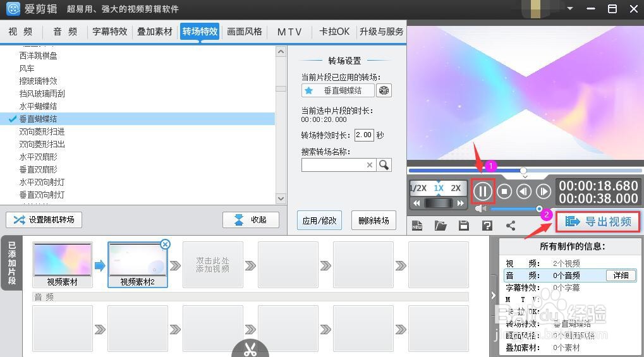Set playback speed to 1X
The height and width of the screenshot is (357, 644).
click(439, 188)
